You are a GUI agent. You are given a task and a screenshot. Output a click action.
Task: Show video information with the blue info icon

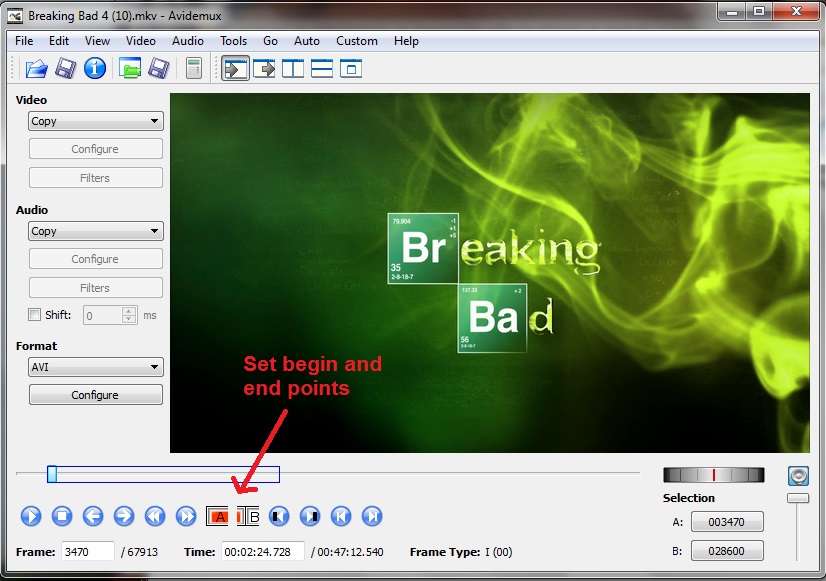click(x=95, y=68)
